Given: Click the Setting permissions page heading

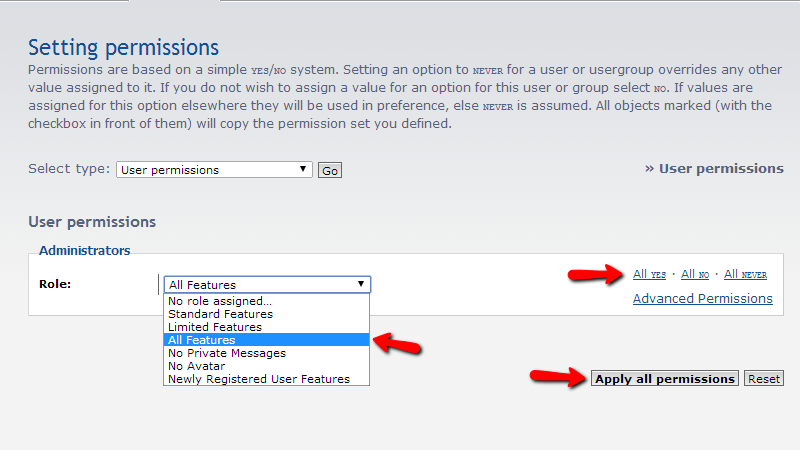Looking at the screenshot, I should 123,47.
